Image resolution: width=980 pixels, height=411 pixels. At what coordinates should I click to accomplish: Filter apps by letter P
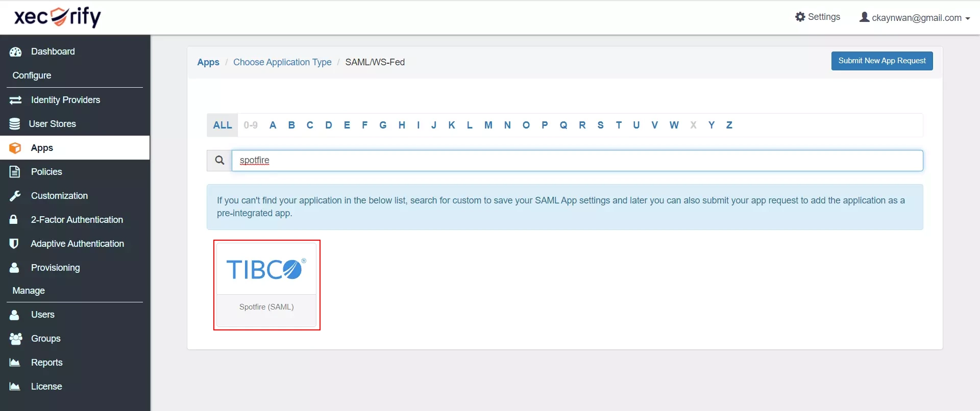pyautogui.click(x=545, y=125)
